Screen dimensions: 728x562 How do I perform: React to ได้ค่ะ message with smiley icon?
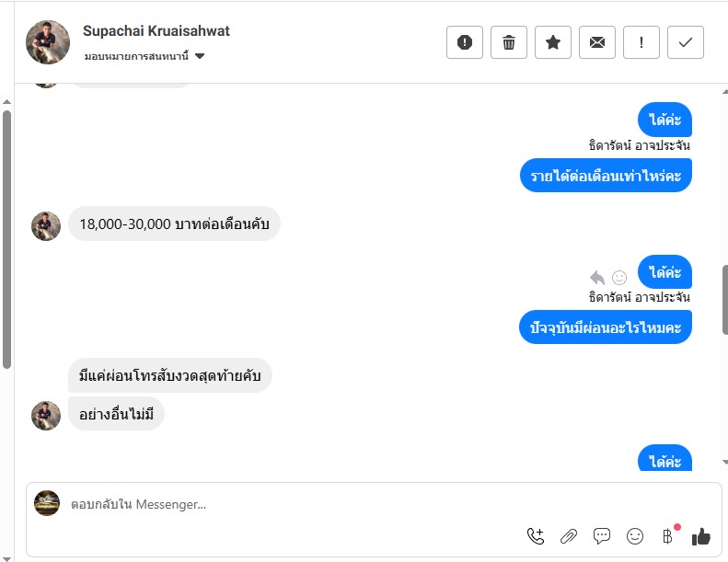[x=619, y=278]
